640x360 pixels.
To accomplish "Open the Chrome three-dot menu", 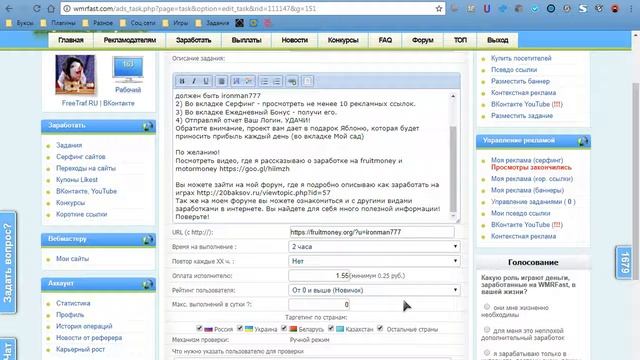I will coord(631,9).
